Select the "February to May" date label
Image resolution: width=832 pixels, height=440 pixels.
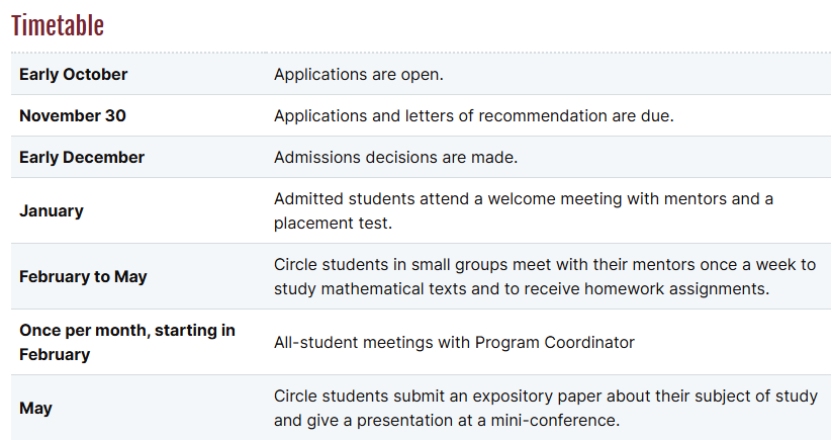[x=83, y=276]
